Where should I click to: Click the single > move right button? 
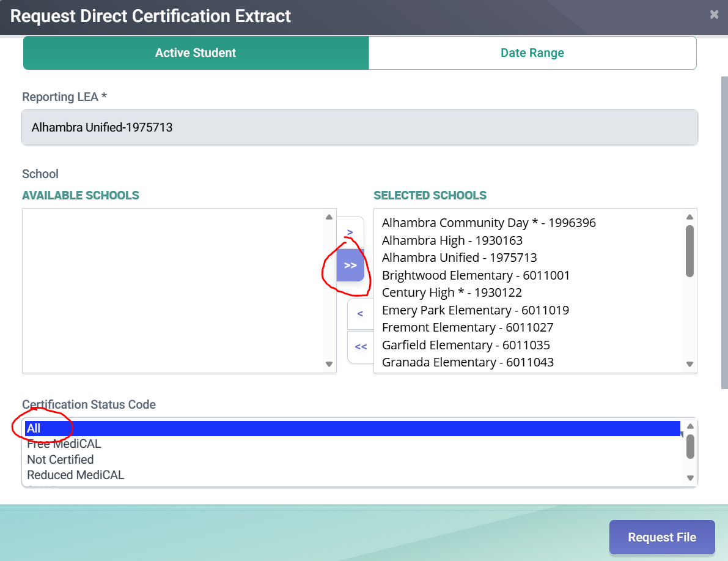[350, 232]
